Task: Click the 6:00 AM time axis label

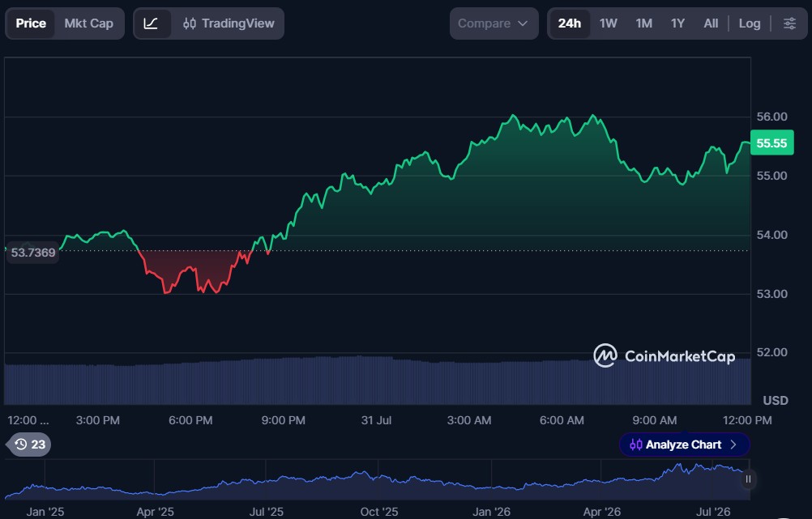Action: (562, 420)
